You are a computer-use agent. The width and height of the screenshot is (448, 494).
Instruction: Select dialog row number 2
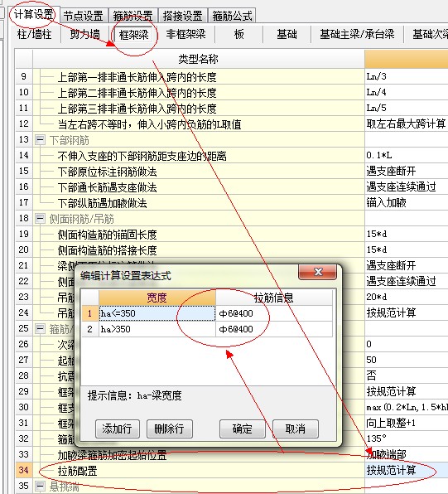click(x=90, y=329)
